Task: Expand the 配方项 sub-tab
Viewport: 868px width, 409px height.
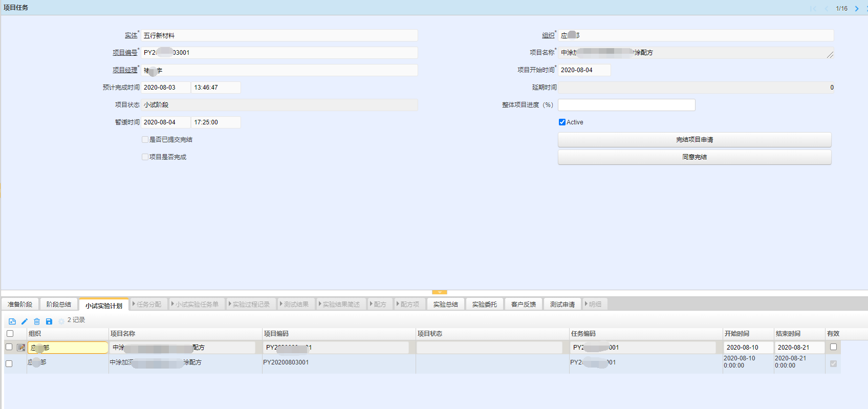Action: (x=408, y=304)
